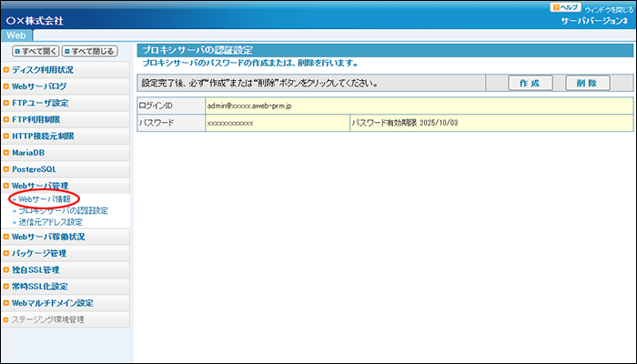The height and width of the screenshot is (364, 637).
Task: Click the orange icon beside PostgreSQL
Action: tap(6, 169)
